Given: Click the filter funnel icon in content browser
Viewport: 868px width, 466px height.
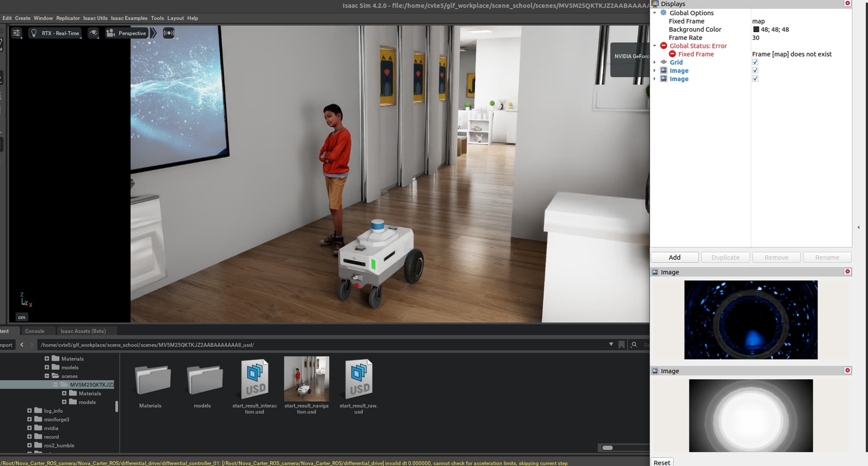Looking at the screenshot, I should tap(611, 344).
